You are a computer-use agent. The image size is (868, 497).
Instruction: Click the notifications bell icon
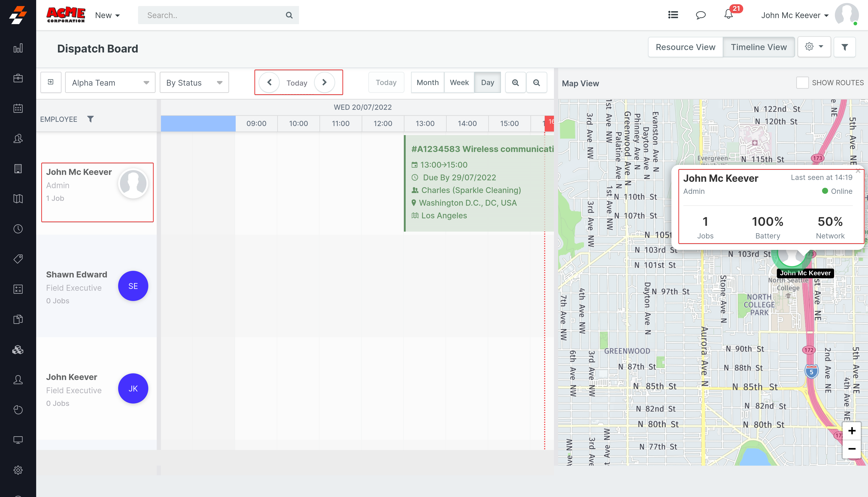pos(728,15)
